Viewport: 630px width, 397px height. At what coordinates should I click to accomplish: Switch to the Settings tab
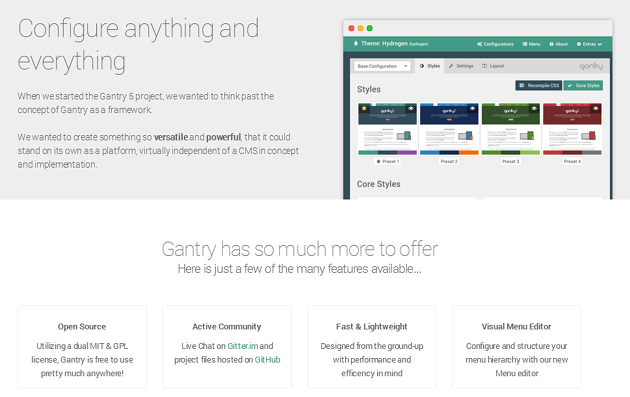pos(461,66)
